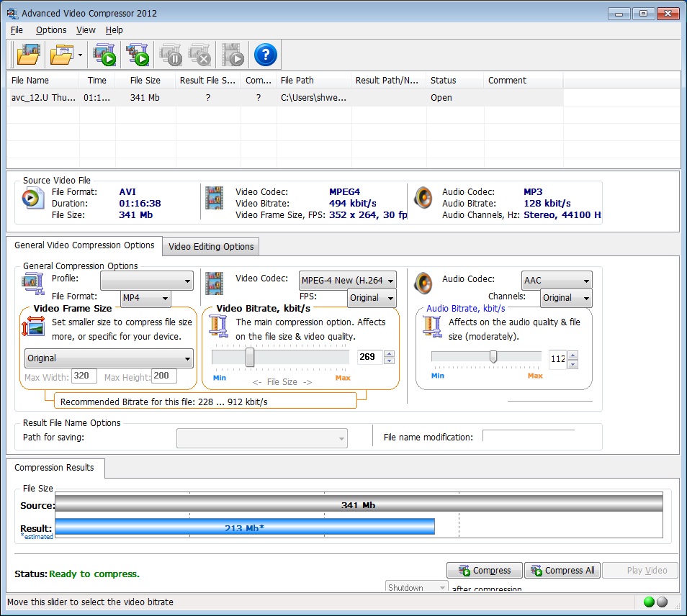Start compression using the toolbar icon
The image size is (687, 616).
104,55
